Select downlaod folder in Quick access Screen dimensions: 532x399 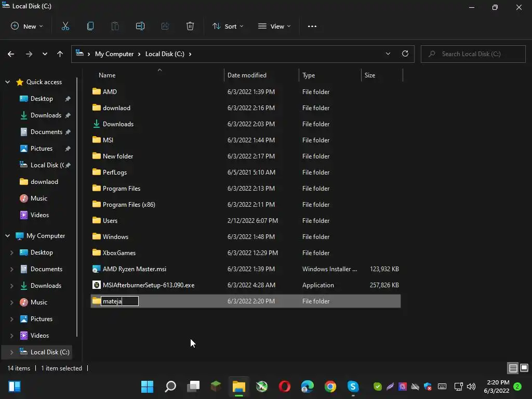(44, 182)
